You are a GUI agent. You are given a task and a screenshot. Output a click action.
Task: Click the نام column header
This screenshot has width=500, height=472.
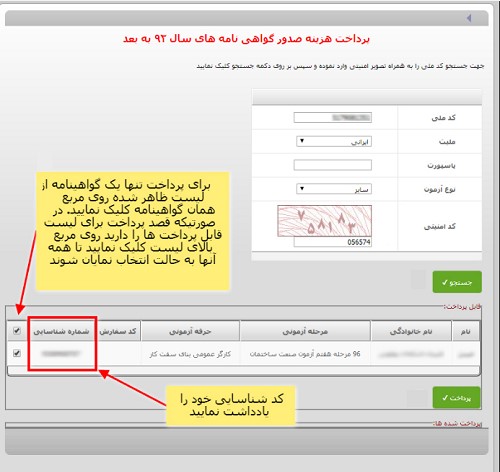click(466, 331)
